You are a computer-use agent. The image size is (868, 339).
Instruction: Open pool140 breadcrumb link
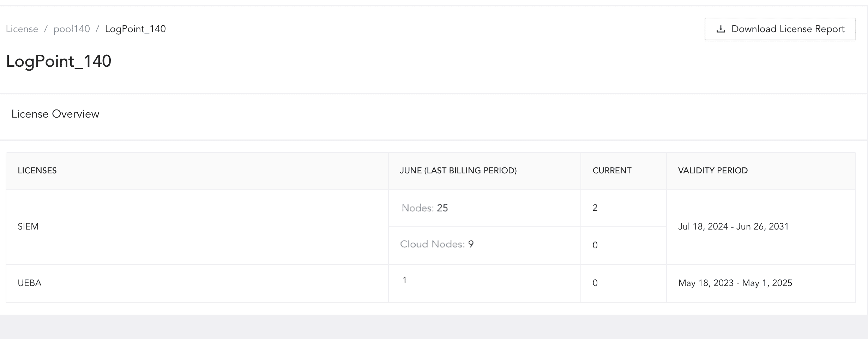pyautogui.click(x=72, y=29)
